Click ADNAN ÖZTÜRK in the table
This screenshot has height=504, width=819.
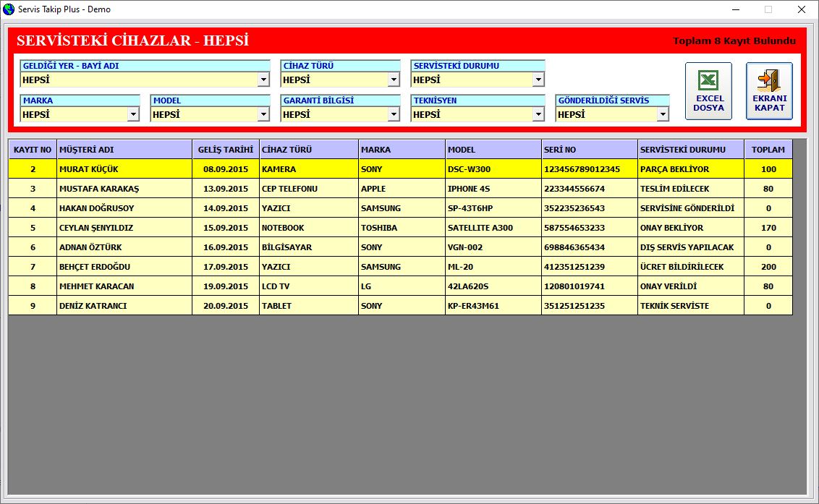(124, 247)
